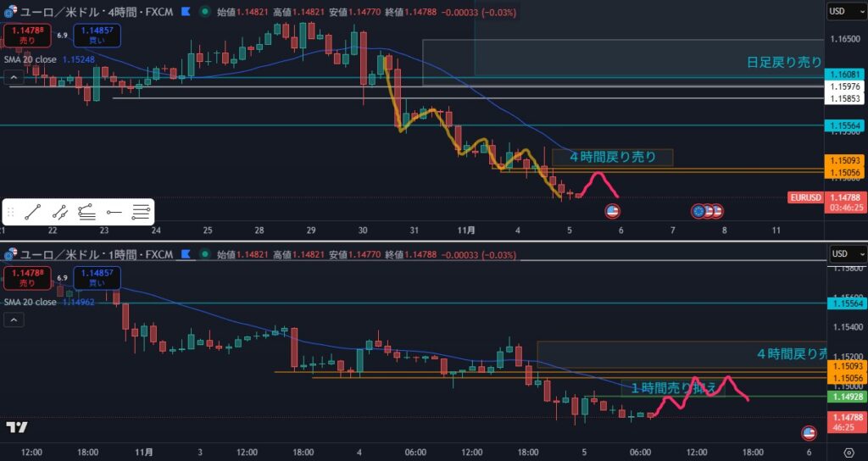Collapse the indicator legend on 1-hour chart

[14, 319]
